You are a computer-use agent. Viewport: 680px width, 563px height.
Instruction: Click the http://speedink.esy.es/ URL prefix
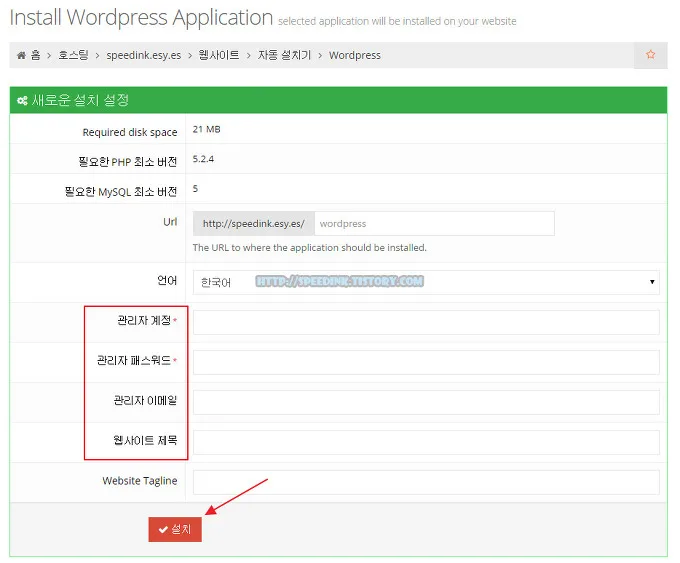point(254,223)
